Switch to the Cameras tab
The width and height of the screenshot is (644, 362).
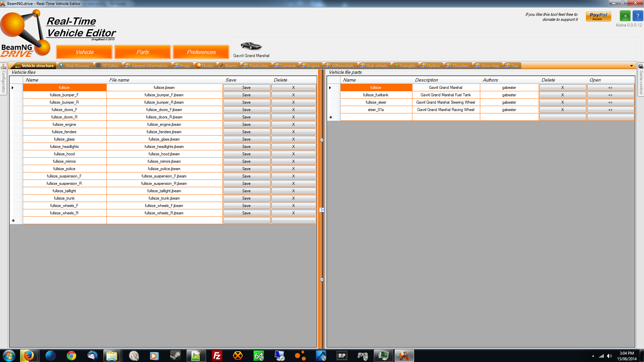coord(285,66)
